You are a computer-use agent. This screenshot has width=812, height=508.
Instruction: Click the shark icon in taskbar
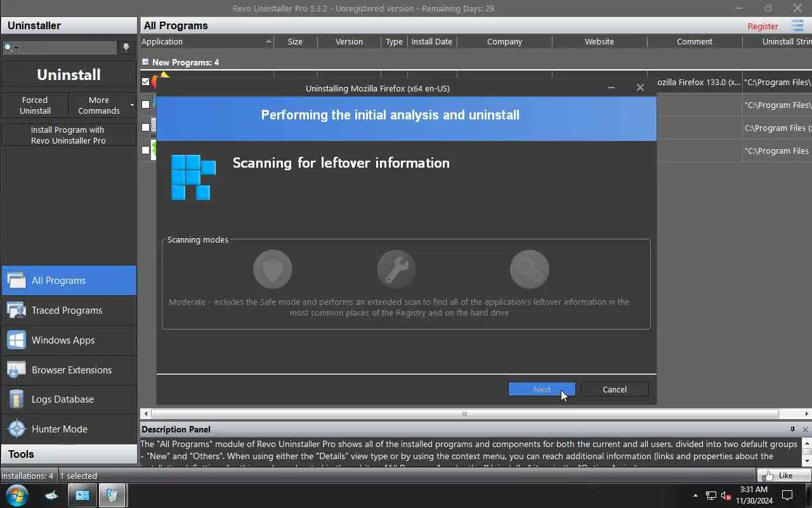pyautogui.click(x=51, y=495)
